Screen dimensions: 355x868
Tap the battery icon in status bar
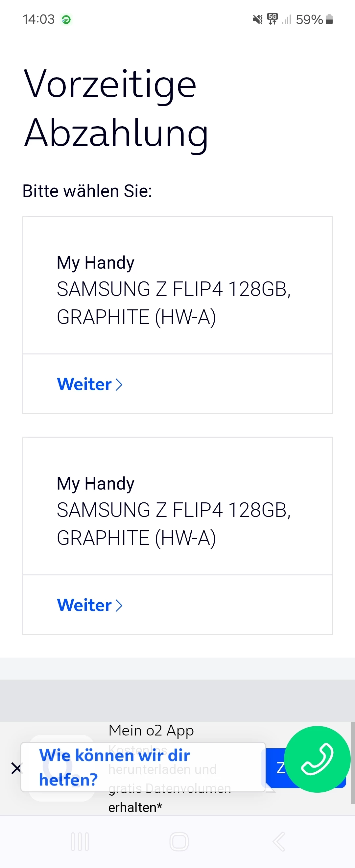pos(329,19)
